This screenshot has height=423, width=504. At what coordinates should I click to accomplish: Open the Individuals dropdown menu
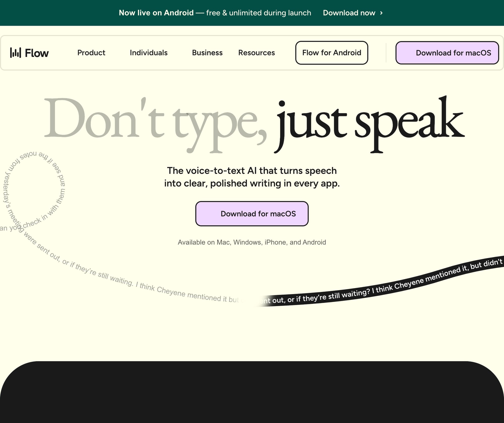click(x=148, y=53)
